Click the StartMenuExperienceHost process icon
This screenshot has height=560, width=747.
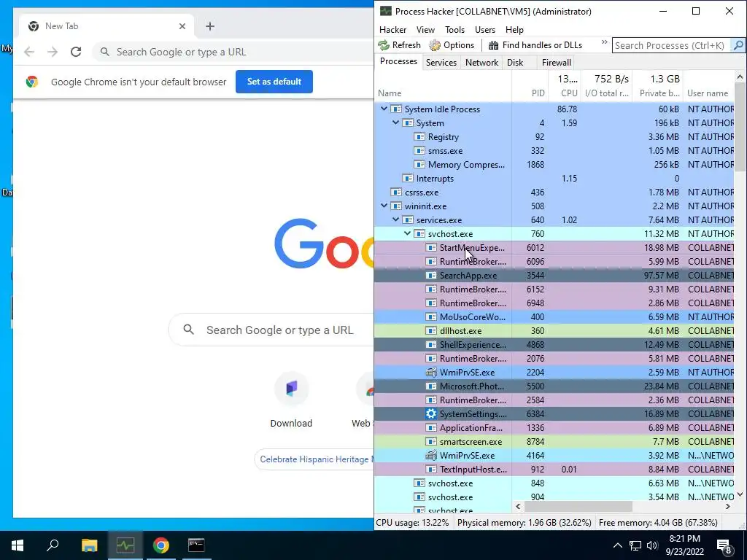pyautogui.click(x=431, y=248)
